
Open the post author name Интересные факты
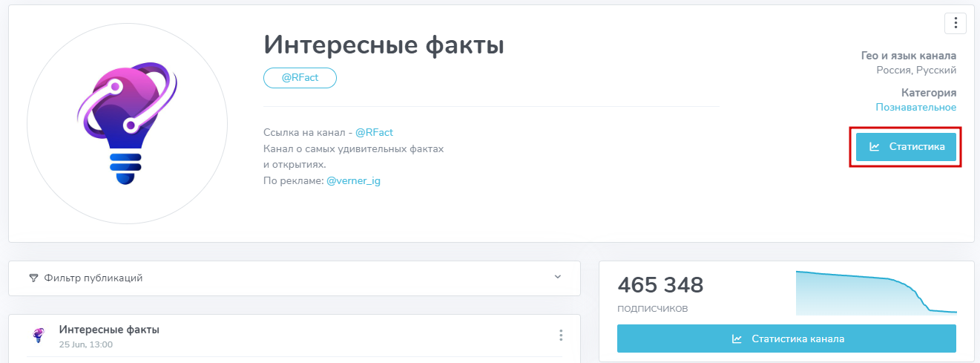click(x=109, y=330)
